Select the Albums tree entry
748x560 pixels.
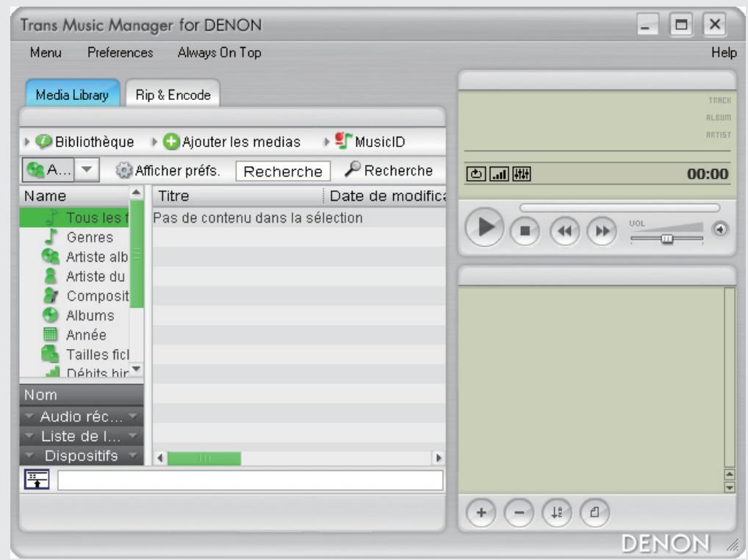point(74,315)
